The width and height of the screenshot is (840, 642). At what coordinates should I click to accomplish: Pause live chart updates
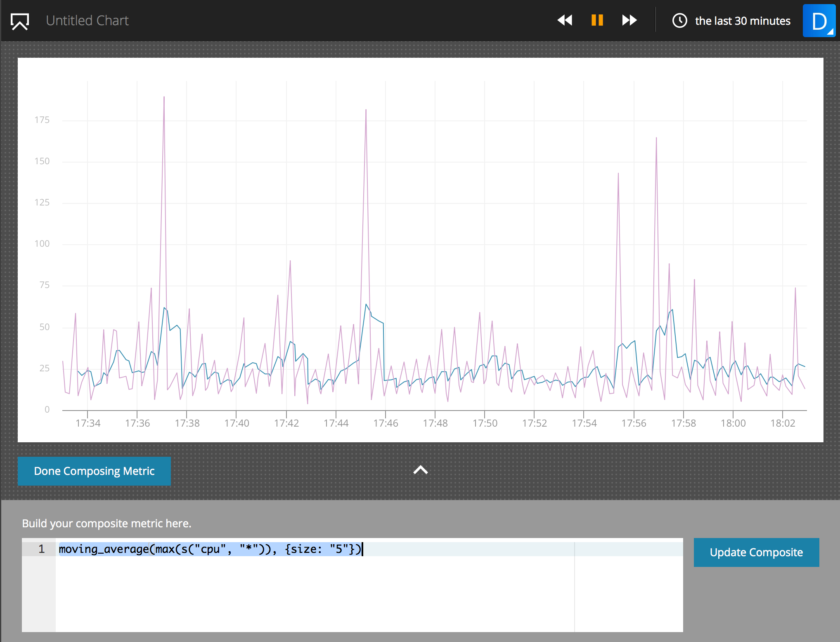[x=597, y=20]
